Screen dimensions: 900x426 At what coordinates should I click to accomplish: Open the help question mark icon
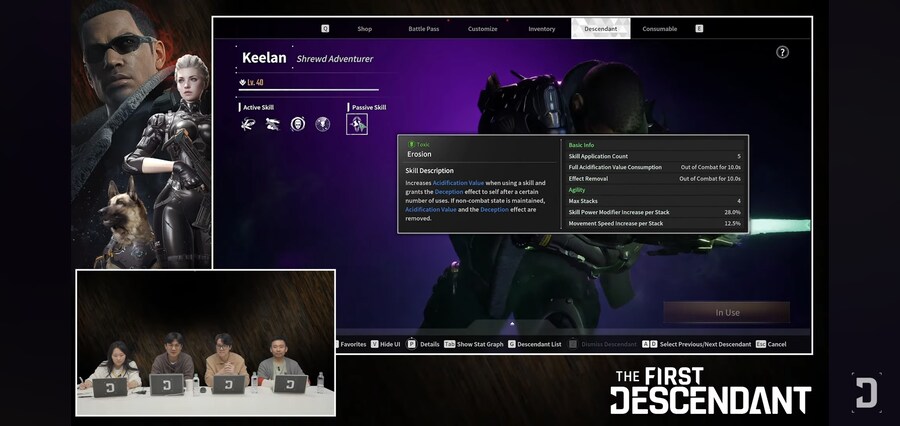[x=783, y=52]
